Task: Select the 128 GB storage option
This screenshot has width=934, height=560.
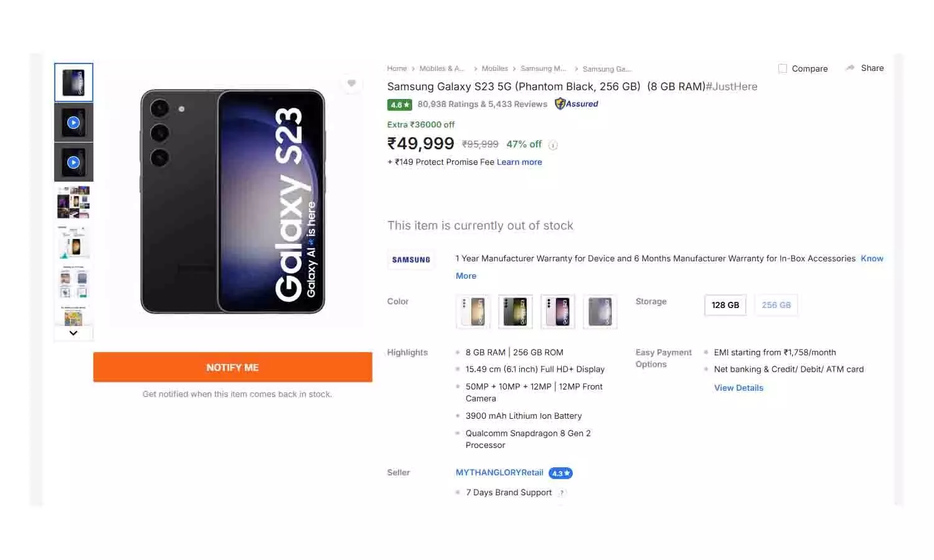Action: (x=725, y=305)
